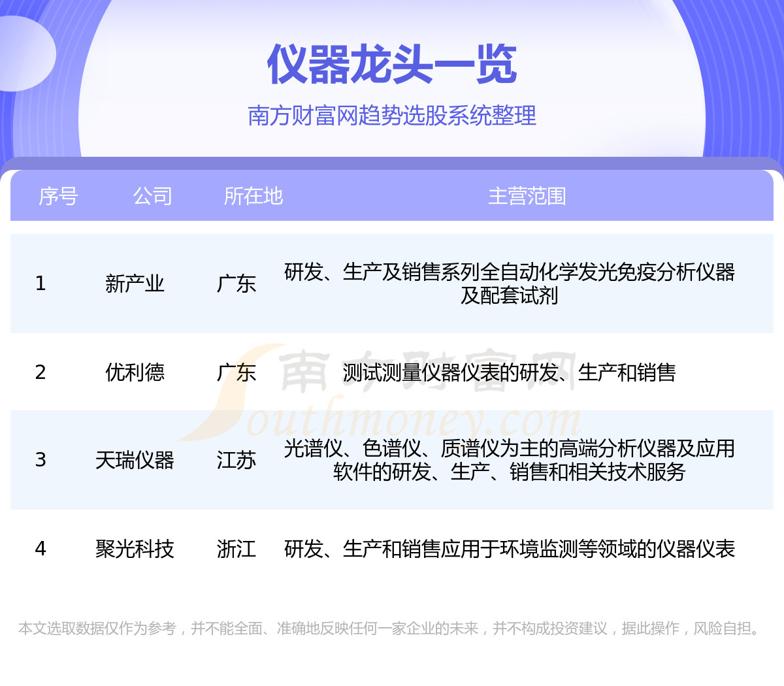Click the 主营范围 column header
The image size is (784, 686).
[527, 196]
